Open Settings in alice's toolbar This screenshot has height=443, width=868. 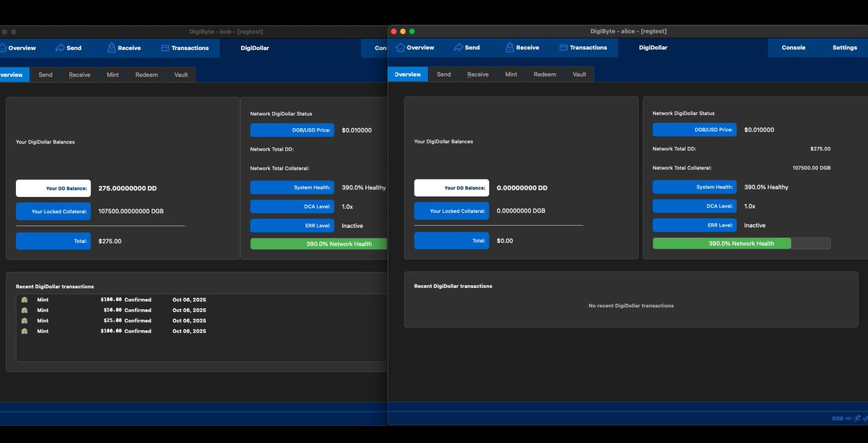(844, 48)
